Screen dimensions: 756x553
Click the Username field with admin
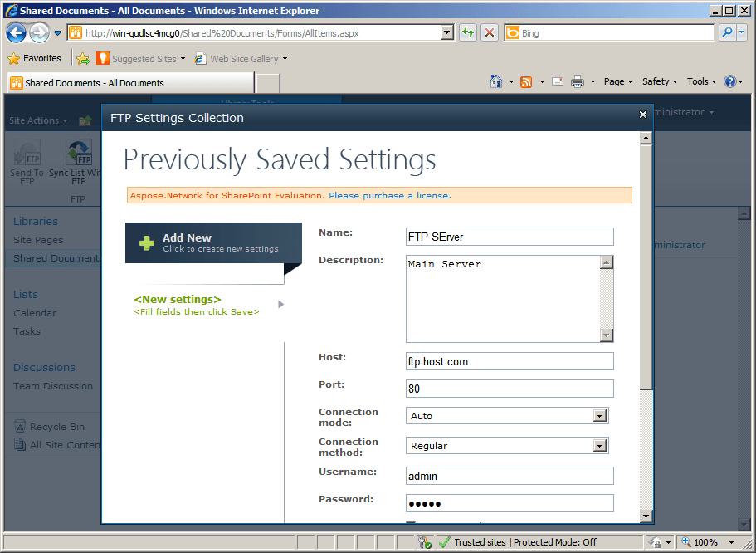click(x=510, y=476)
